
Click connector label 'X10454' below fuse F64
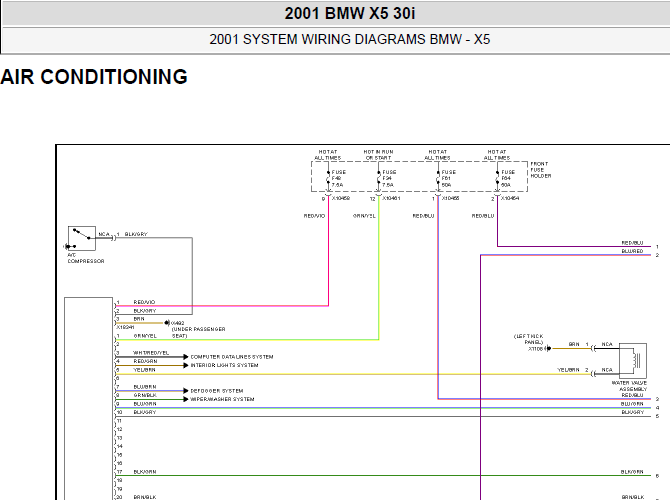tap(510, 198)
